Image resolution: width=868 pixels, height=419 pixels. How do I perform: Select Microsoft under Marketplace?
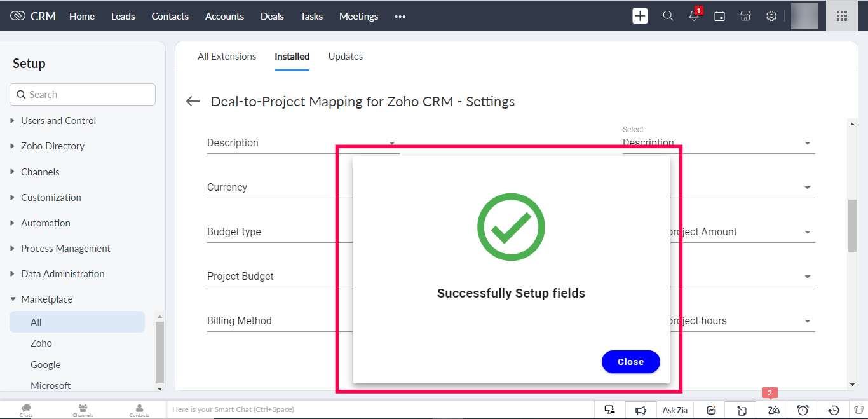pos(51,386)
